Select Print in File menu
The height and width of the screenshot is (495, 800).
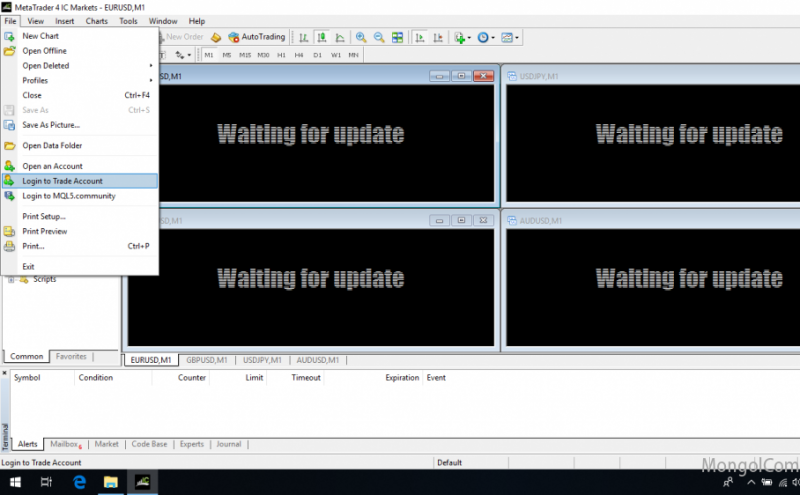(80, 245)
